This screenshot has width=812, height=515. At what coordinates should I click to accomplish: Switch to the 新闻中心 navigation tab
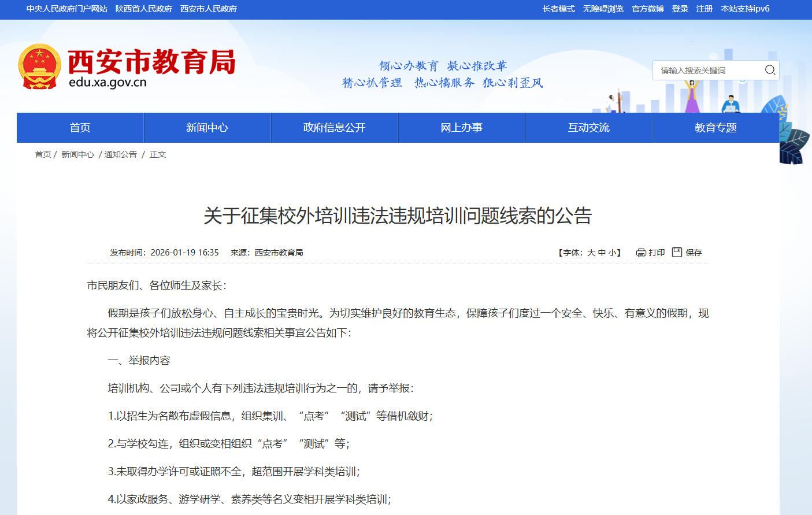tap(207, 127)
